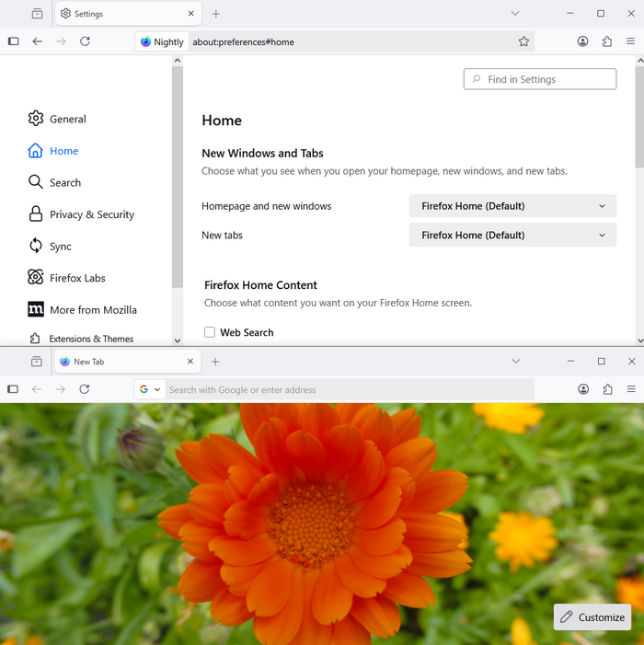Image resolution: width=644 pixels, height=645 pixels.
Task: Click the Customize button
Action: 592,617
